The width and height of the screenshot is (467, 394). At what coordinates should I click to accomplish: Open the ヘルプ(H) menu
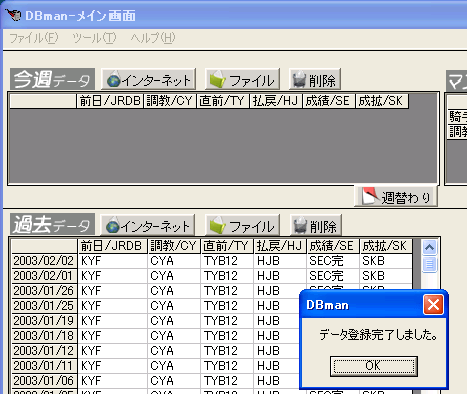click(x=153, y=38)
